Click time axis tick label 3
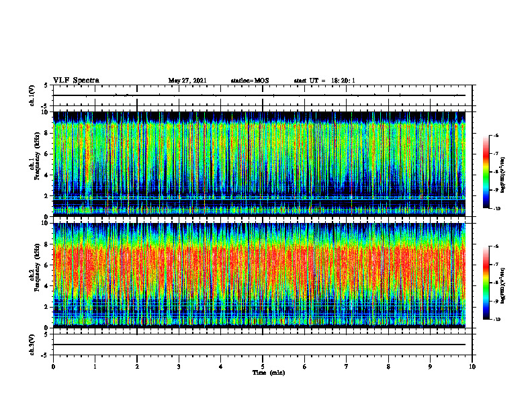The width and height of the screenshot is (532, 411). (179, 367)
